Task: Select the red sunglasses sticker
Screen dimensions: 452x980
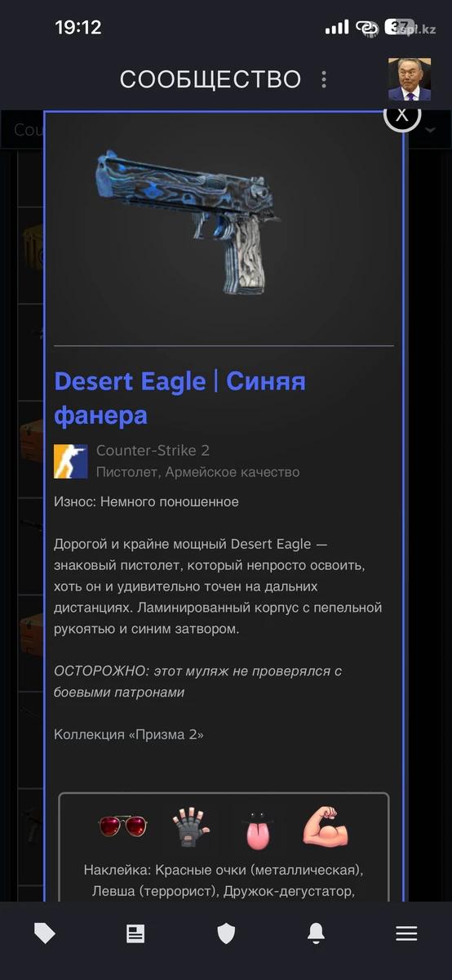Action: click(123, 826)
